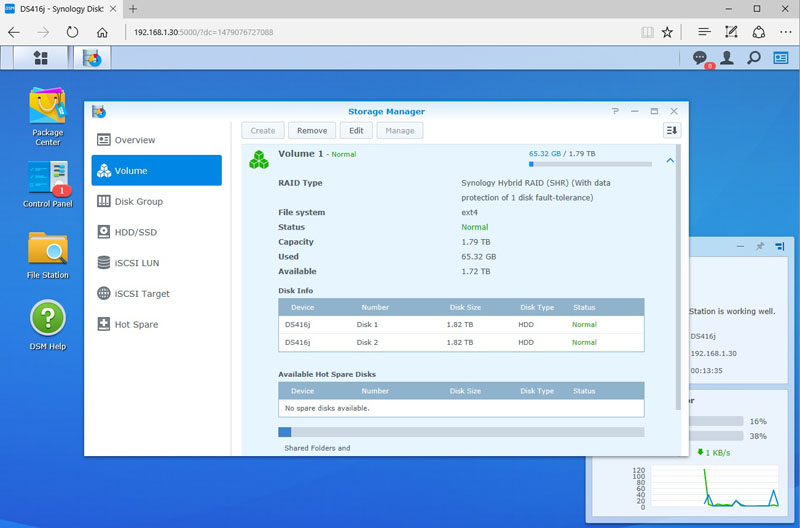Pin the widget panel with pushpin
Screen dimensions: 800x528
tap(760, 245)
